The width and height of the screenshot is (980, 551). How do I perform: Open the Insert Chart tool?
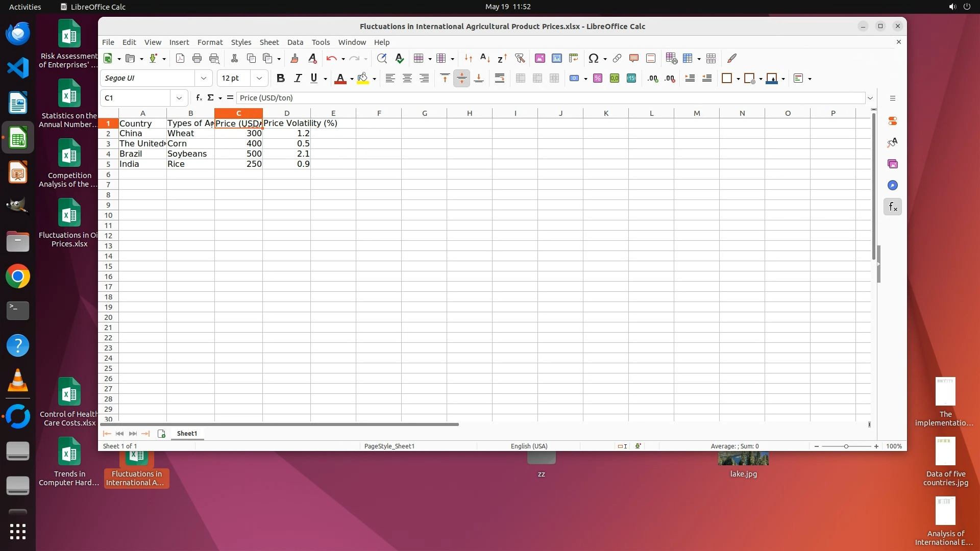[556, 58]
